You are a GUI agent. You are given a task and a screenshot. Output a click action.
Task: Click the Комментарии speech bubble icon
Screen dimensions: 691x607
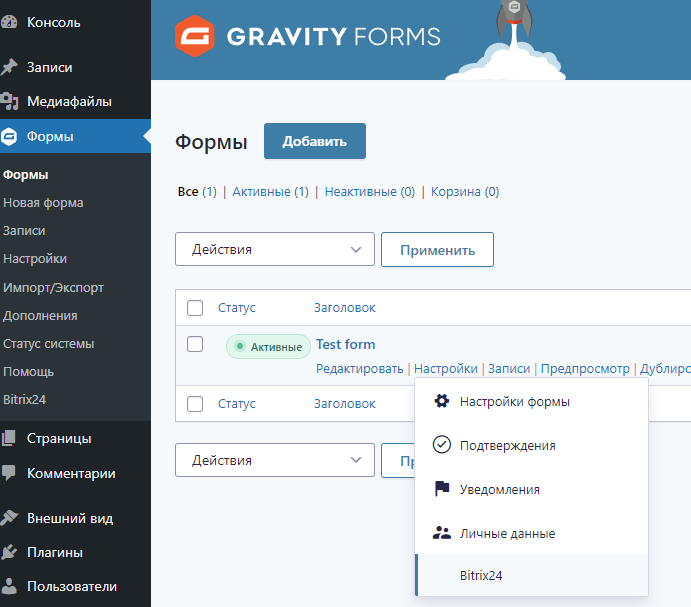tap(9, 473)
